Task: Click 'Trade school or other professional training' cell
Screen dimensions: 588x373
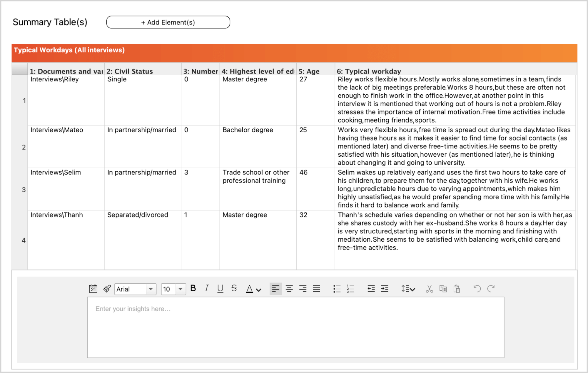Action: (x=258, y=189)
